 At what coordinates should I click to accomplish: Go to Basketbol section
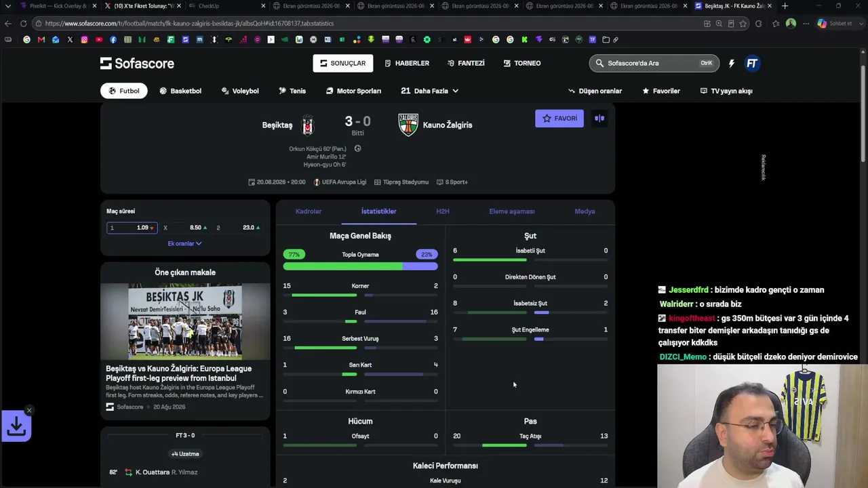point(180,91)
